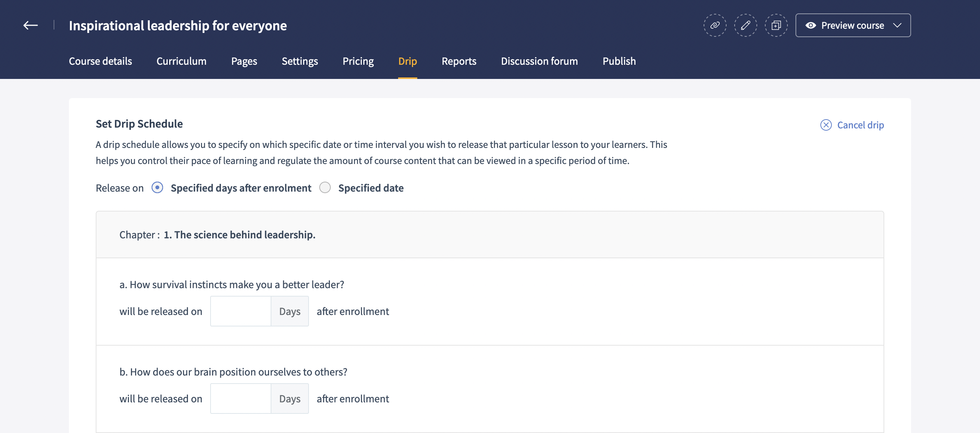Click days field for brain position lesson

point(240,399)
